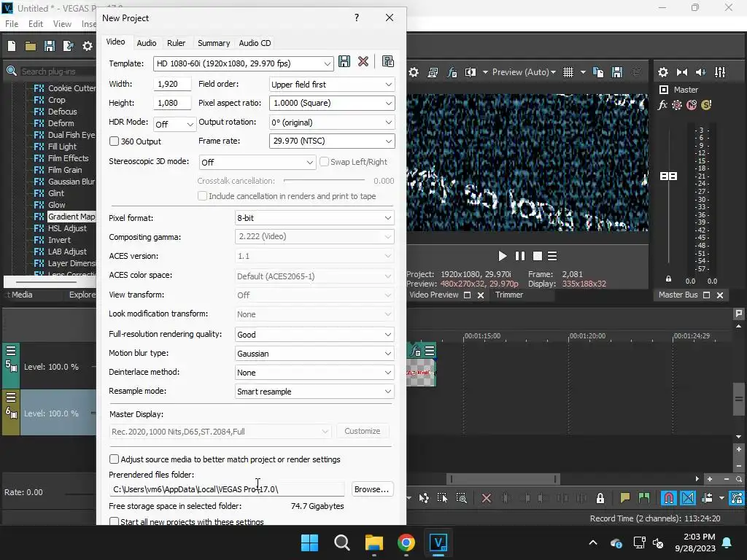This screenshot has height=560, width=747.
Task: Click the preview on external monitor icon
Action: (433, 72)
